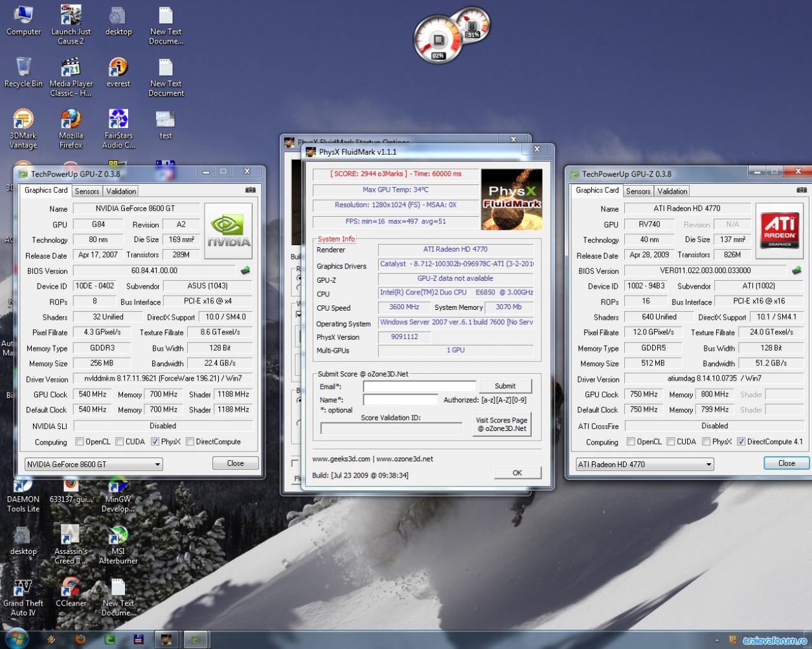Select MSI Afterburner shortcut
Screen dimensions: 812x649
pyautogui.click(x=118, y=545)
